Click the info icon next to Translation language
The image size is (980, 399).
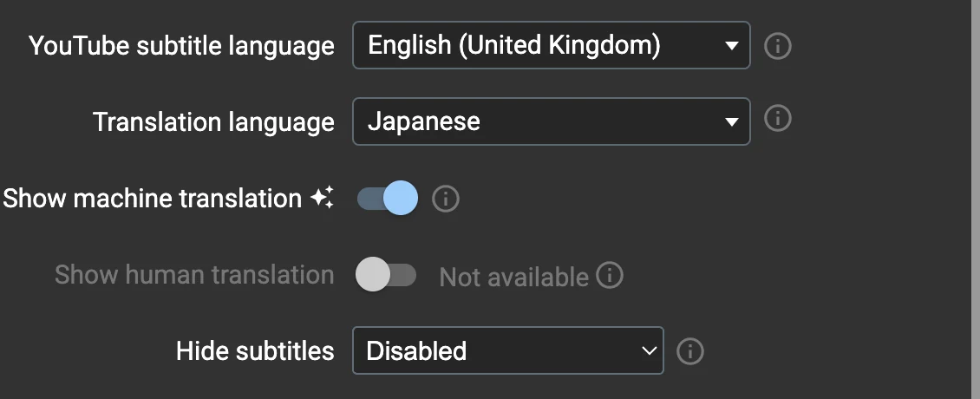pos(778,118)
